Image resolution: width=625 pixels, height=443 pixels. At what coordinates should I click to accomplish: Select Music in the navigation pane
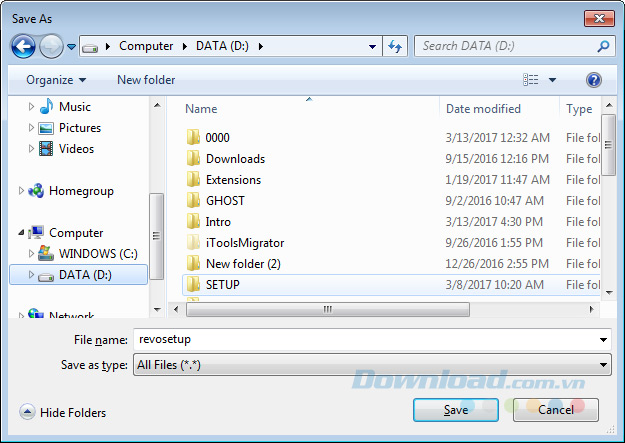tap(75, 107)
